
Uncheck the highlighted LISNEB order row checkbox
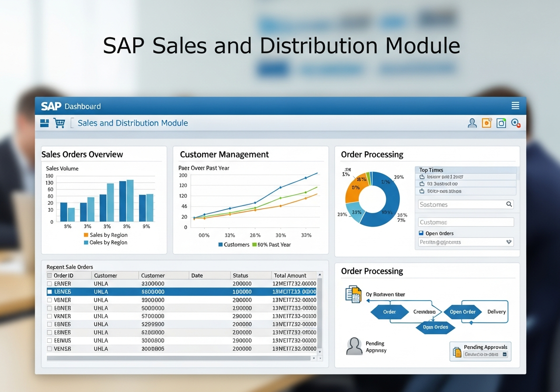(x=50, y=291)
